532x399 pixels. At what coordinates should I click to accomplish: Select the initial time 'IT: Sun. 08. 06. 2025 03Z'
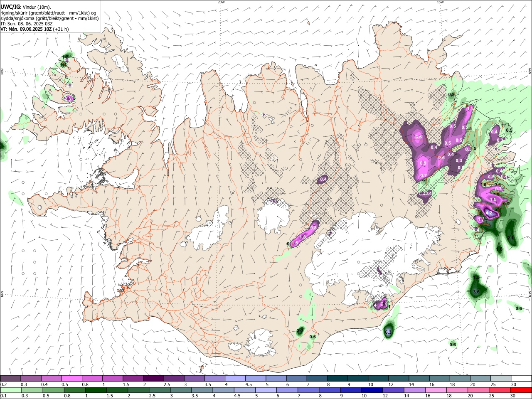point(26,24)
